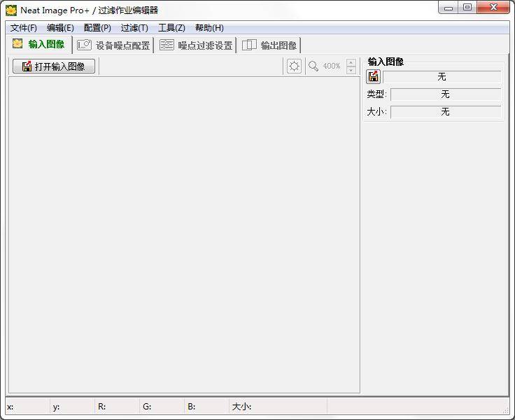The height and width of the screenshot is (420, 515).
Task: Click the open-file icon in 输入图像 panel
Action: pos(374,77)
